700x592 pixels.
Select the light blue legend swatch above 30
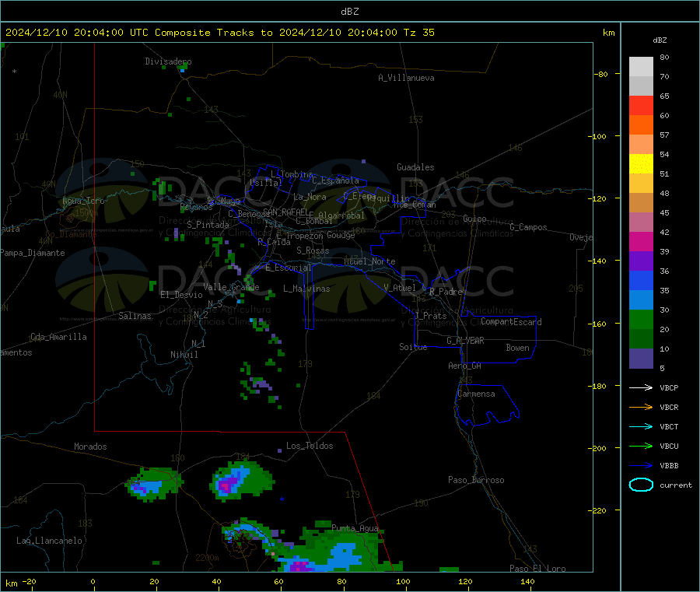click(641, 300)
